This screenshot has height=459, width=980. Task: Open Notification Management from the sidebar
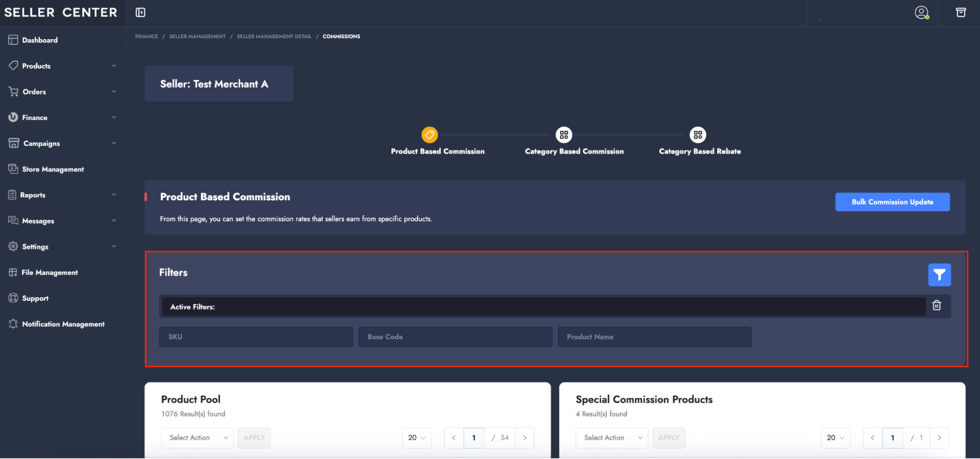pyautogui.click(x=63, y=324)
